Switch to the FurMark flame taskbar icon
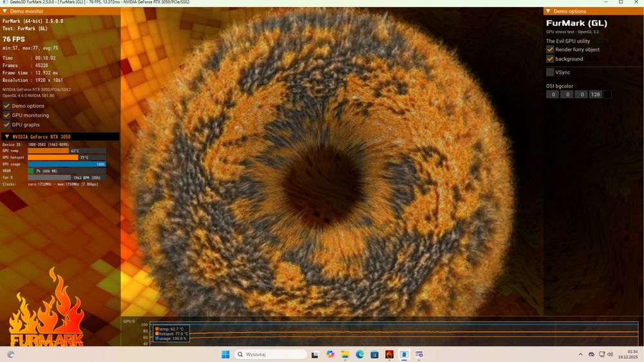Viewport: 644px width, 362px height. click(x=390, y=354)
